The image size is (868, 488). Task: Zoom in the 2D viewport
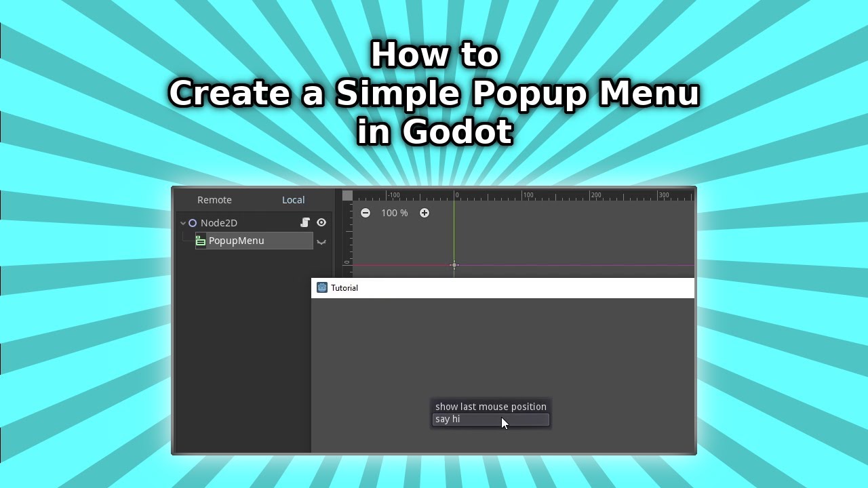pos(425,213)
